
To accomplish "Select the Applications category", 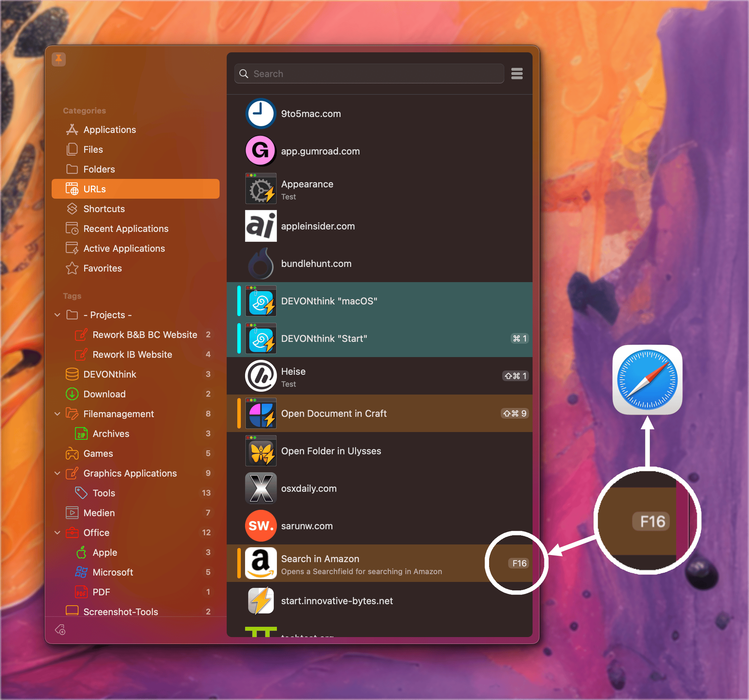I will (135, 130).
